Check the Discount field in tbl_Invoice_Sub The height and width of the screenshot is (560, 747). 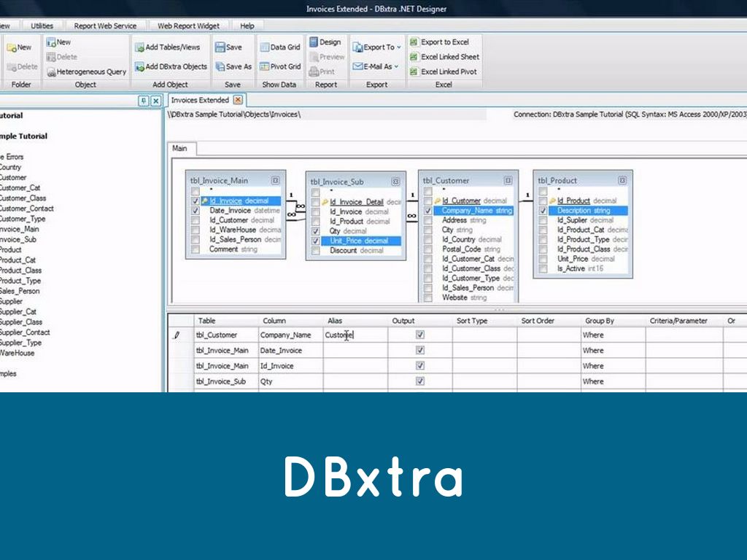click(x=314, y=251)
